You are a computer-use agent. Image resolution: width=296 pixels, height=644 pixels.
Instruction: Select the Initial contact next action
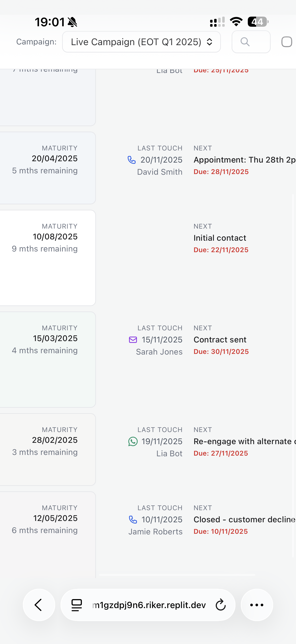pyautogui.click(x=220, y=238)
